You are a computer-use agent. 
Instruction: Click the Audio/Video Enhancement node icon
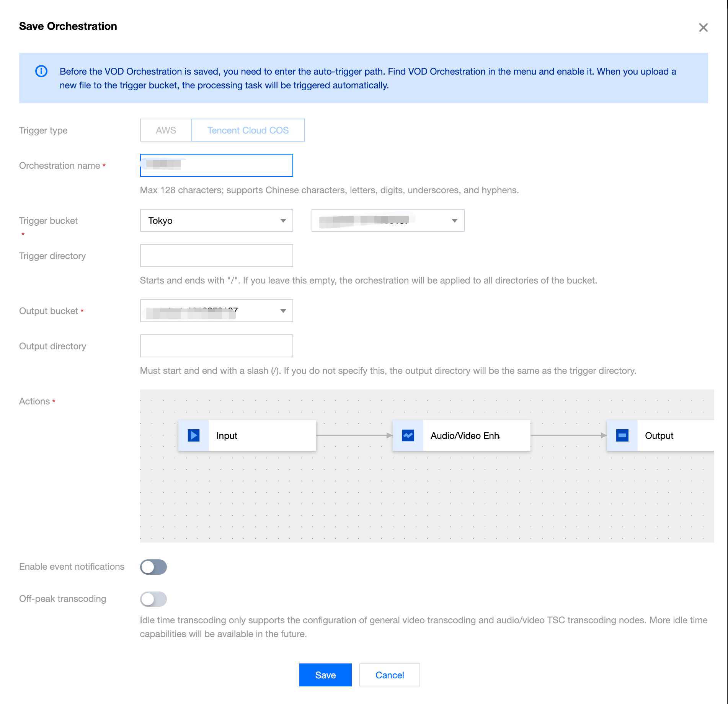point(408,435)
